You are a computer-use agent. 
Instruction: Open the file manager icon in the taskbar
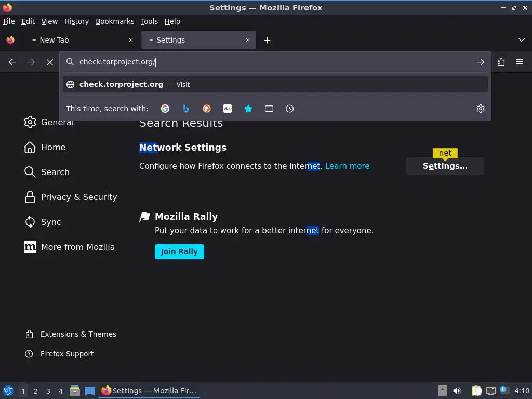(75, 391)
